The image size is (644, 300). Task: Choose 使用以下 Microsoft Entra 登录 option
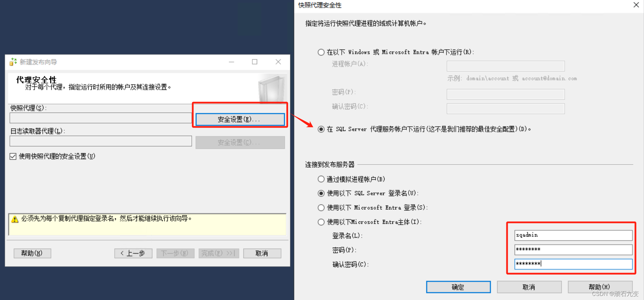click(321, 208)
